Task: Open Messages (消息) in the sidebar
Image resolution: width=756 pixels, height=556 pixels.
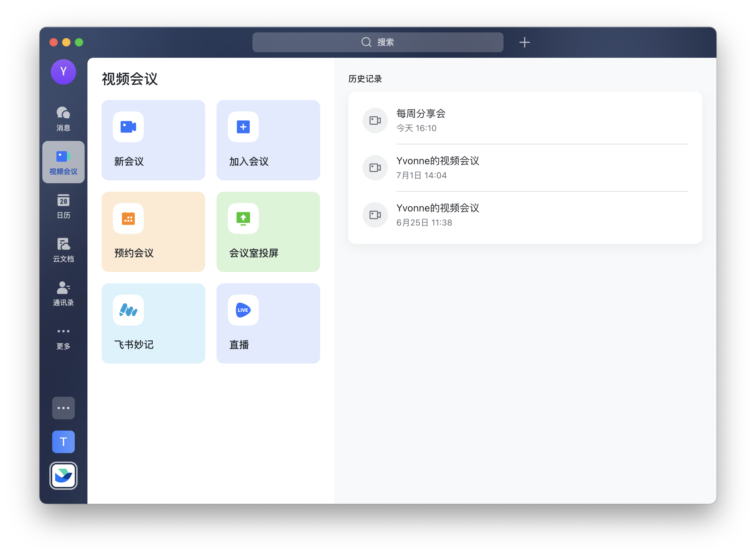Action: coord(63,119)
